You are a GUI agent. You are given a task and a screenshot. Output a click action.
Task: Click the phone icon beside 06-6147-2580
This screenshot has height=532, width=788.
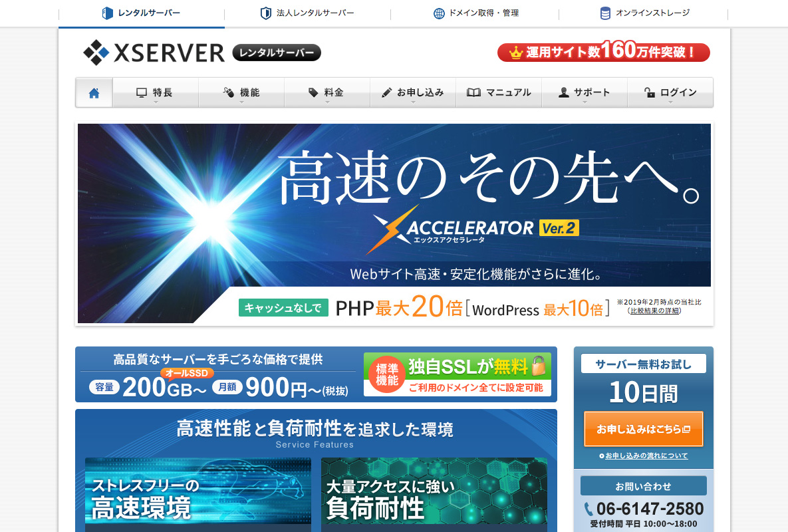pyautogui.click(x=589, y=509)
